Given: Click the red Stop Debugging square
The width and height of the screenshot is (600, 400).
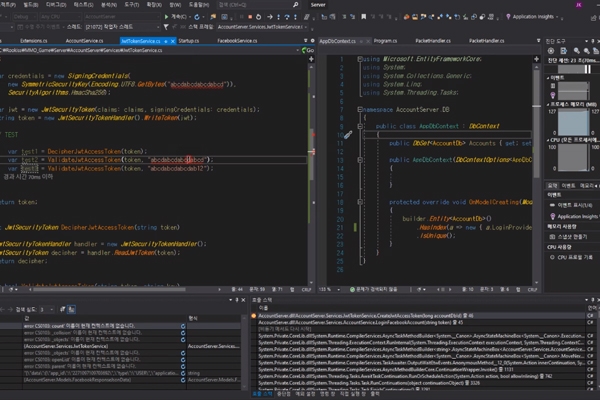Looking at the screenshot, I should tap(250, 17).
